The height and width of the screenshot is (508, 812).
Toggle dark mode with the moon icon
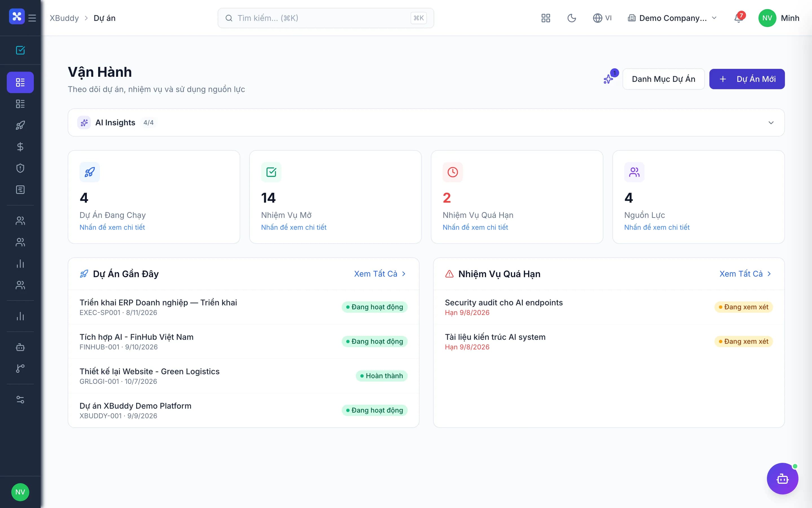pos(572,18)
